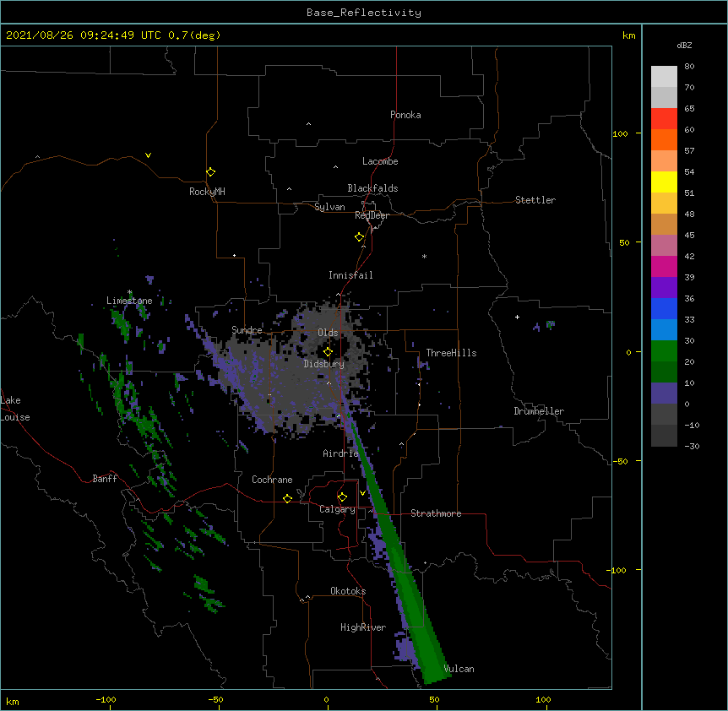Click the Innisfail city label
Viewport: 728px width, 711px height.
pyautogui.click(x=350, y=275)
